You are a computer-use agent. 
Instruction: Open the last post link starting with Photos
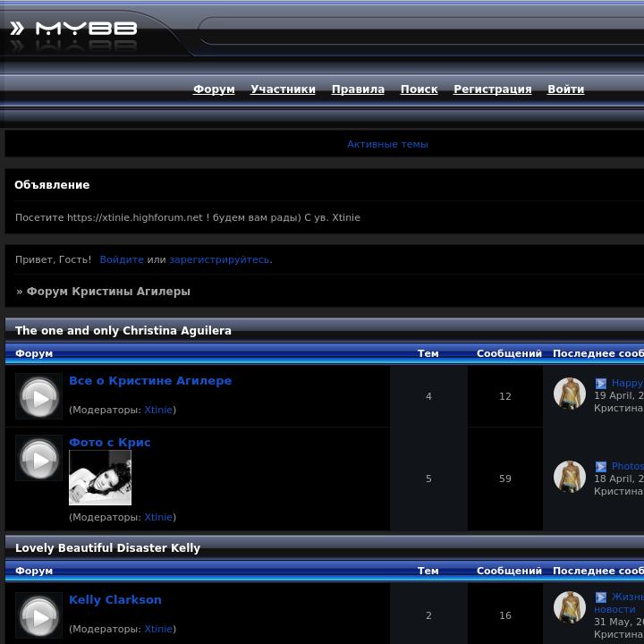tap(628, 466)
